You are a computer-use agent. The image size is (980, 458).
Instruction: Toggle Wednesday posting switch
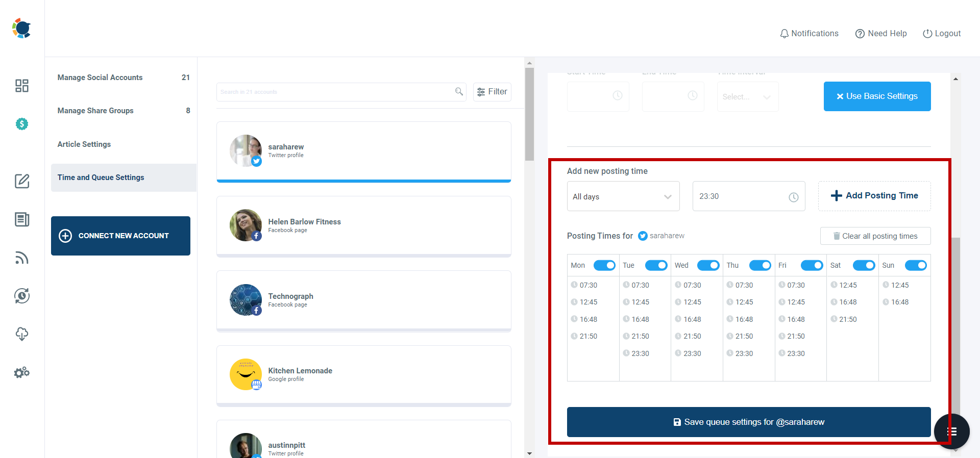[x=708, y=265]
